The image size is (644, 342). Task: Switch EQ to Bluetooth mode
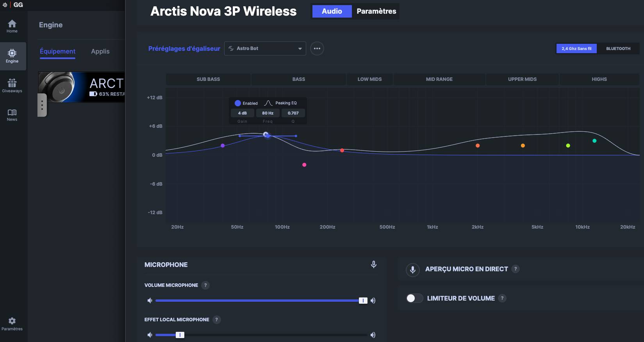tap(618, 48)
